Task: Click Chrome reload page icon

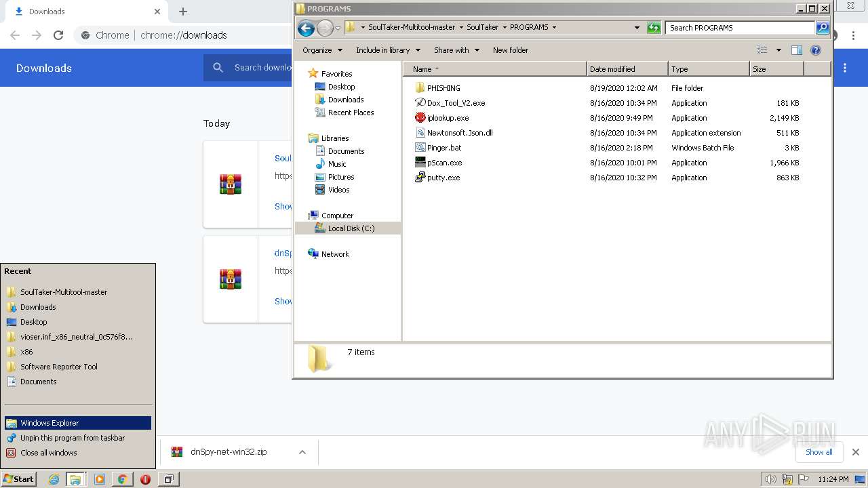Action: coord(58,35)
